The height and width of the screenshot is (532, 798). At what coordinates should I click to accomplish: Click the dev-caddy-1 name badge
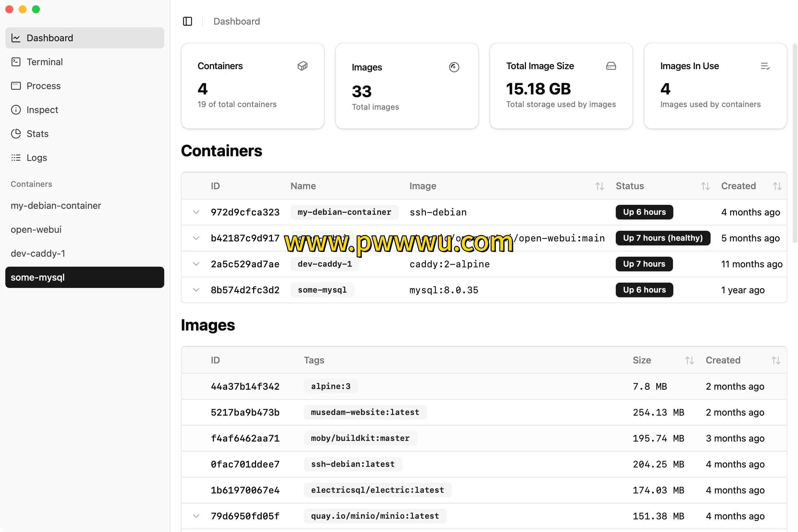click(x=325, y=264)
